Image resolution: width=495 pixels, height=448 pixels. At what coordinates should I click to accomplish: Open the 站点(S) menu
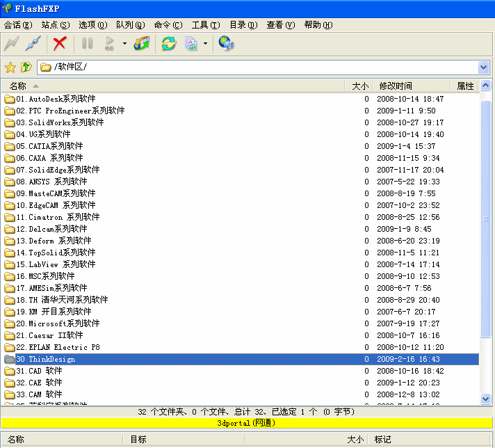[56, 25]
